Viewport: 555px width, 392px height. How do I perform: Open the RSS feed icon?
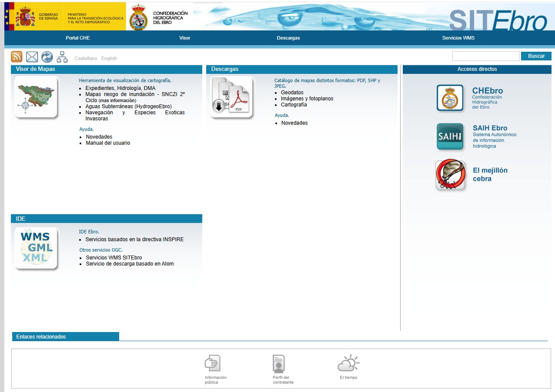tap(17, 56)
